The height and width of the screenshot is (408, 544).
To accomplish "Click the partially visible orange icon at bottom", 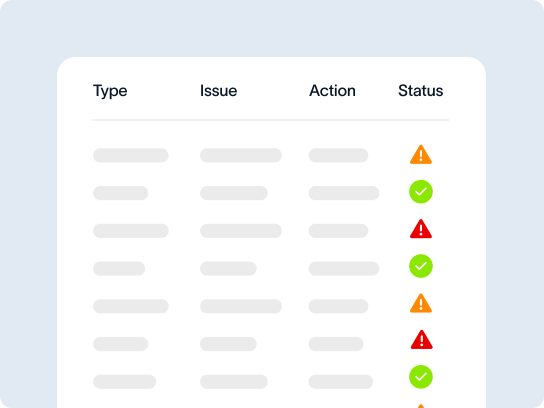I will pos(420,406).
